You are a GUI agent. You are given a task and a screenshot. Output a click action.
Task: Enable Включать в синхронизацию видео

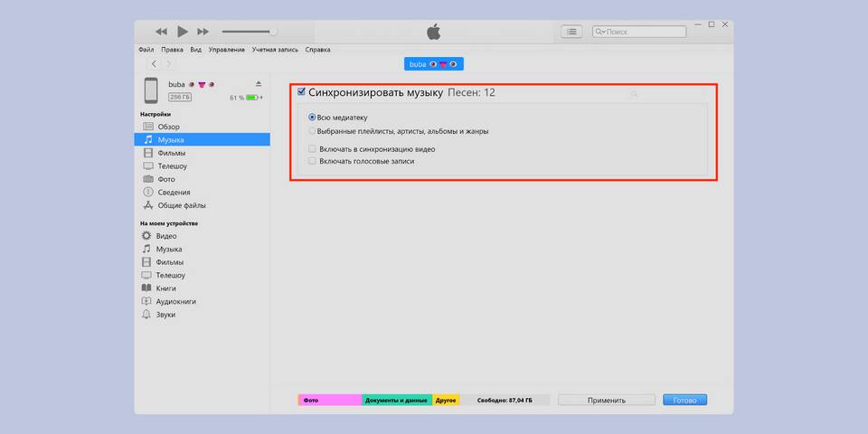point(312,149)
